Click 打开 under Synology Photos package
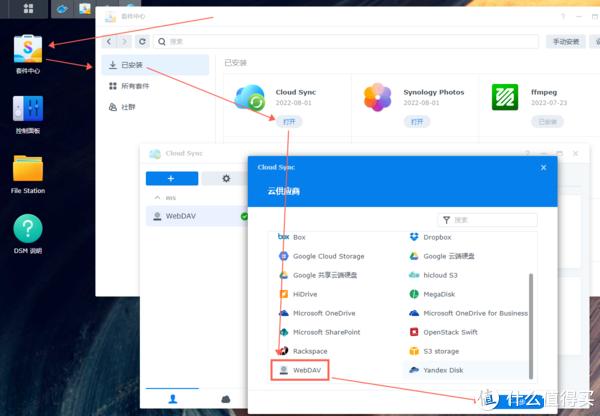This screenshot has height=416, width=600. click(x=417, y=122)
